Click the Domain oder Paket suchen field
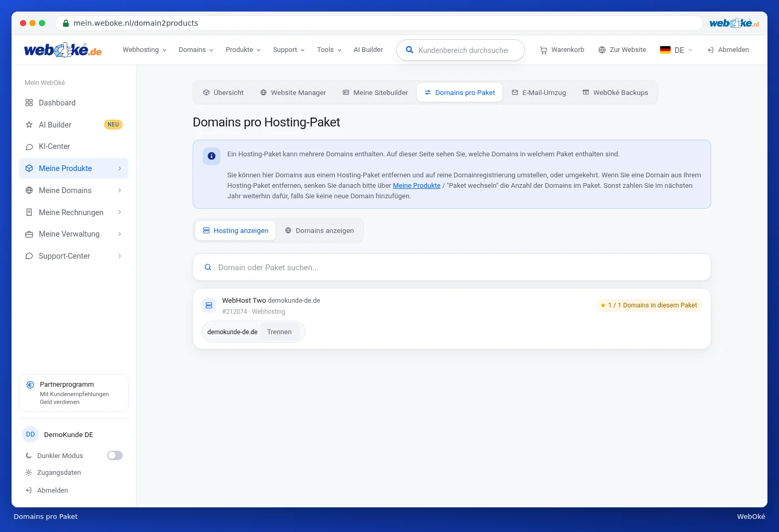779x532 pixels. 452,268
